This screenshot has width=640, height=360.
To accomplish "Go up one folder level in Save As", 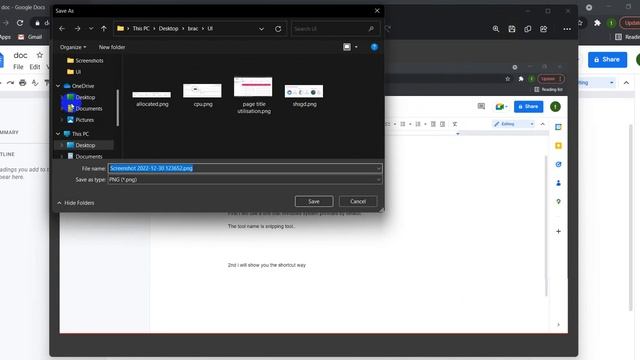I will pyautogui.click(x=104, y=29).
